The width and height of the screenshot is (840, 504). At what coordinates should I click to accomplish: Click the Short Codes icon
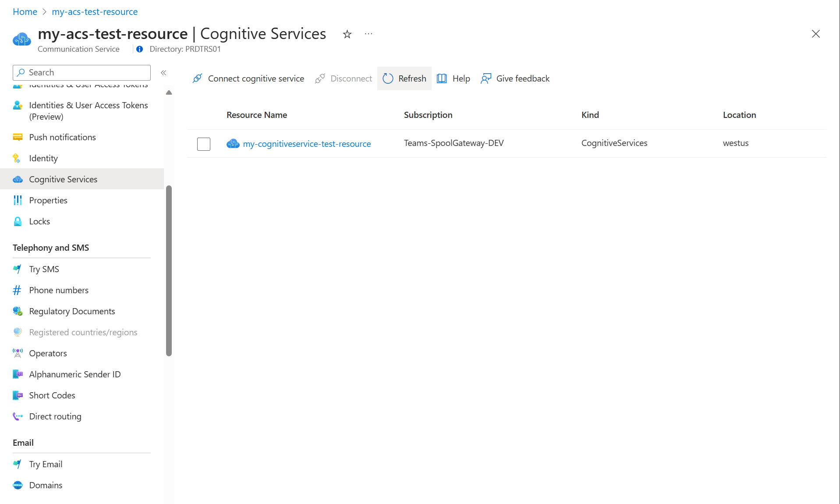tap(18, 395)
